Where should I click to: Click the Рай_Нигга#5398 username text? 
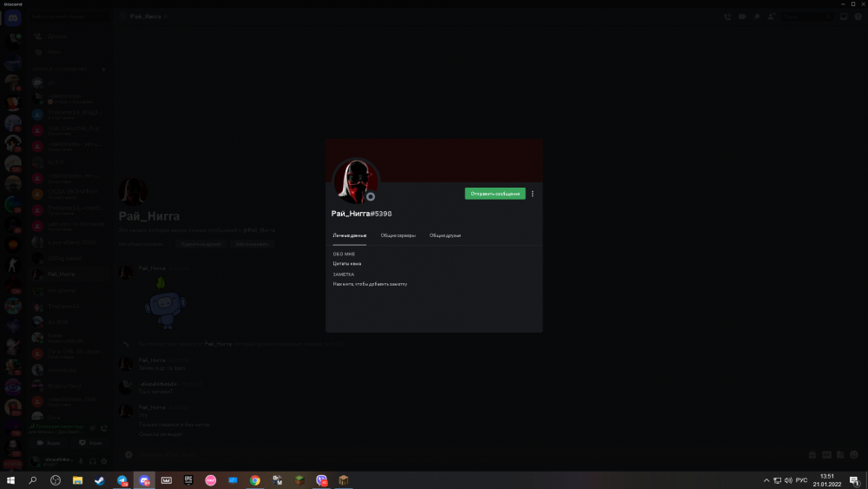pos(361,214)
